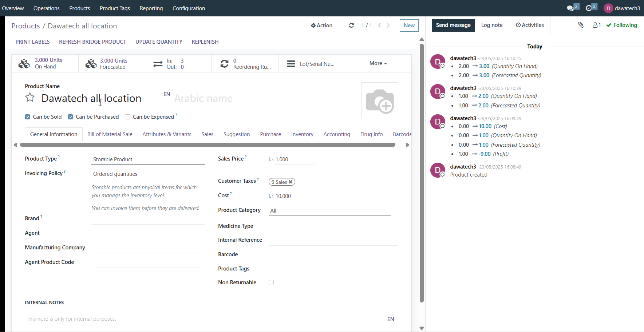Open Activities scheduling button in chatter

point(530,25)
